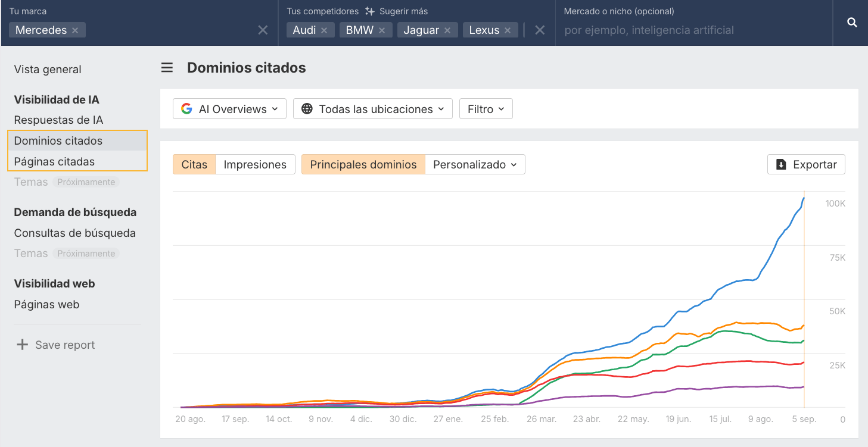868x447 pixels.
Task: Remove the Audi competitor tag
Action: pos(324,30)
